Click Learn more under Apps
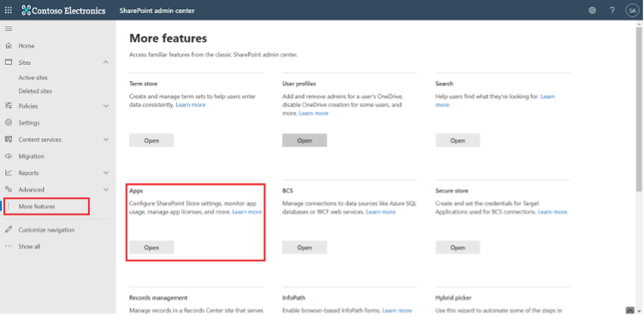 (247, 212)
